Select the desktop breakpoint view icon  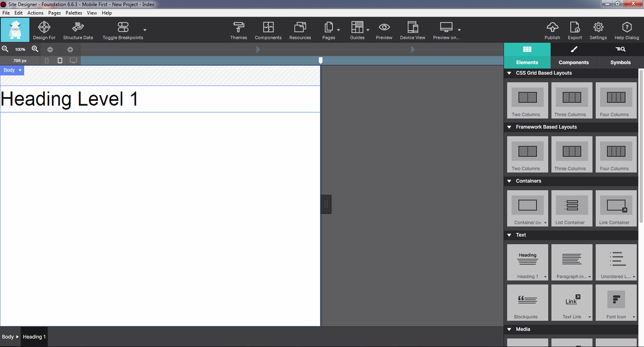pyautogui.click(x=73, y=60)
